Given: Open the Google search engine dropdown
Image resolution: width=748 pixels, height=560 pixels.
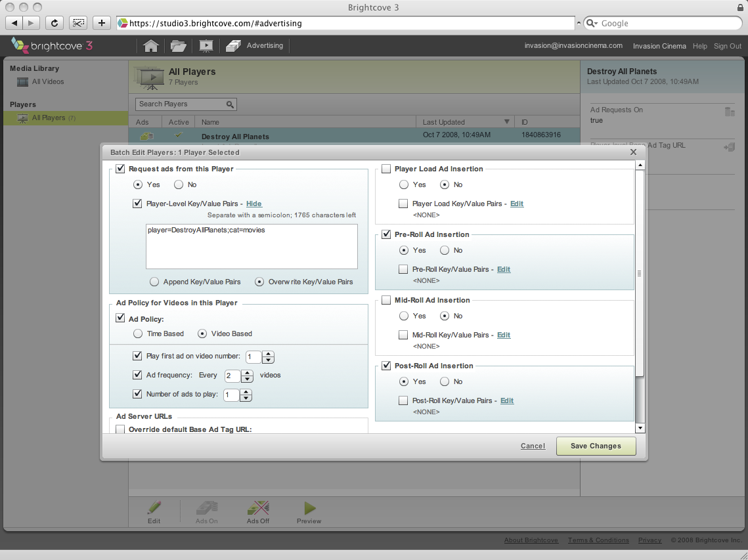Looking at the screenshot, I should 592,24.
